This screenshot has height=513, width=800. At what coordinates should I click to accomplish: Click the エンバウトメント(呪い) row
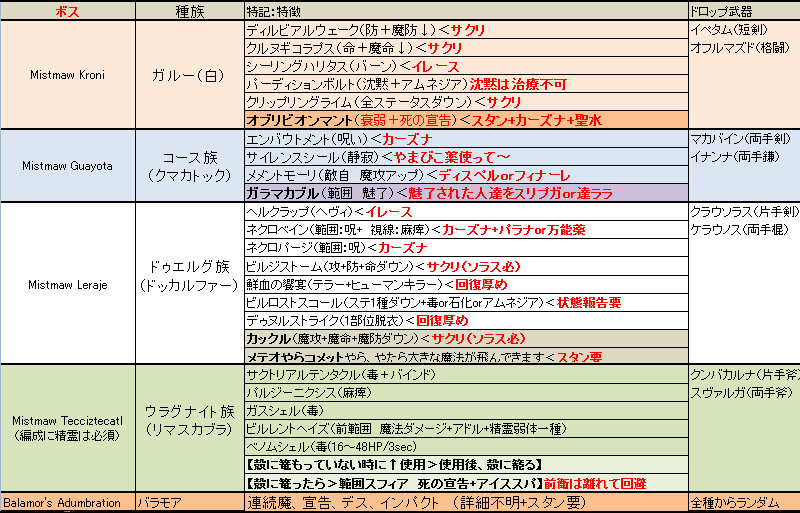466,139
